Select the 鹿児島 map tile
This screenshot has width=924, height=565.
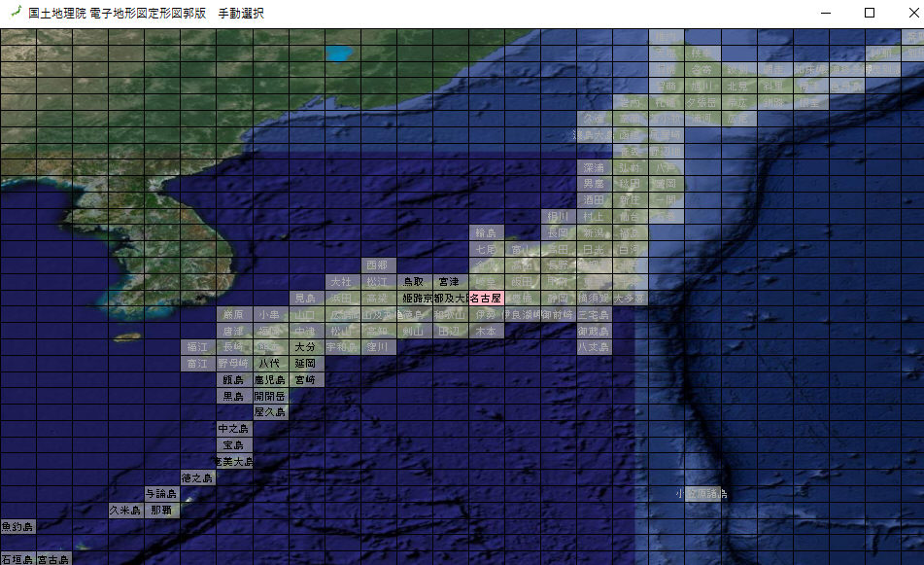pyautogui.click(x=270, y=379)
